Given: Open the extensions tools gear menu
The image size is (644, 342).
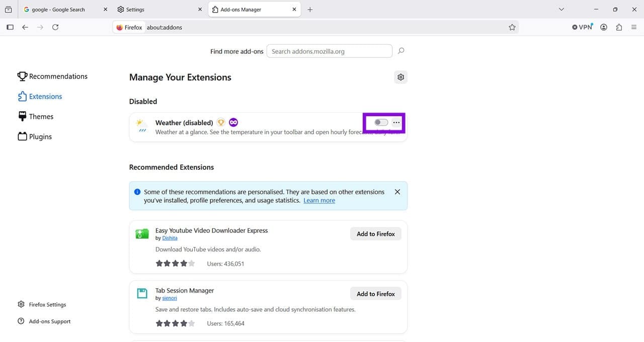Looking at the screenshot, I should 400,77.
